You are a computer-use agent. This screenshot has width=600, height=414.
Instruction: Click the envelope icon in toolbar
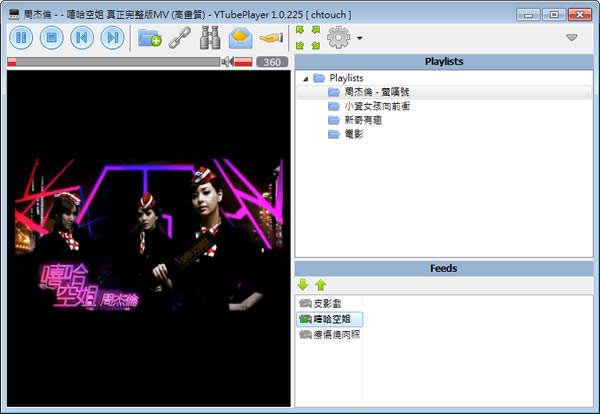point(241,38)
